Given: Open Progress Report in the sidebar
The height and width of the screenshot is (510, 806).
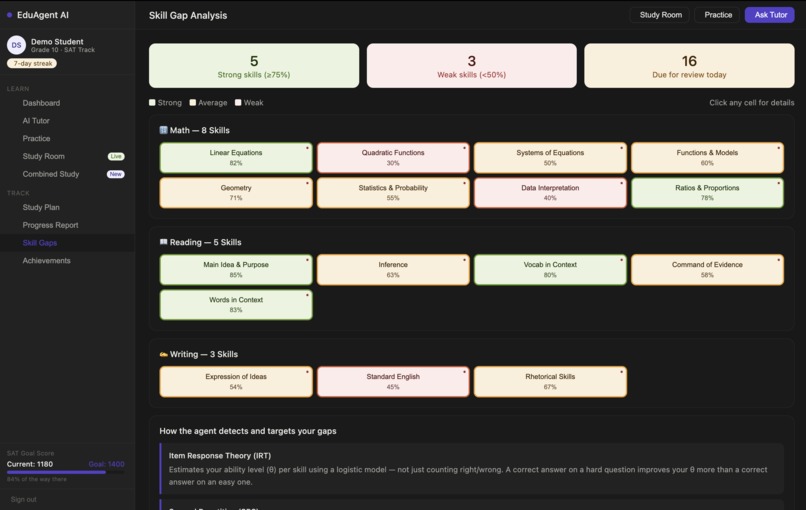Looking at the screenshot, I should pyautogui.click(x=50, y=225).
